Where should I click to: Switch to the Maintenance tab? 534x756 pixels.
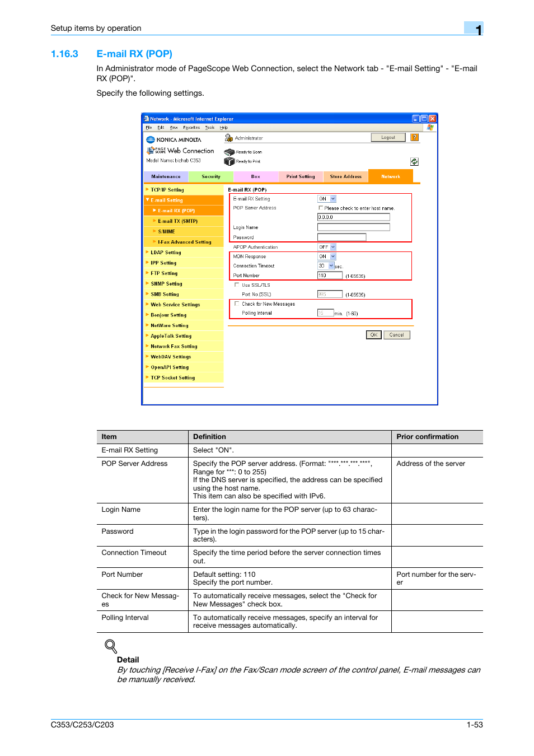pyautogui.click(x=166, y=176)
